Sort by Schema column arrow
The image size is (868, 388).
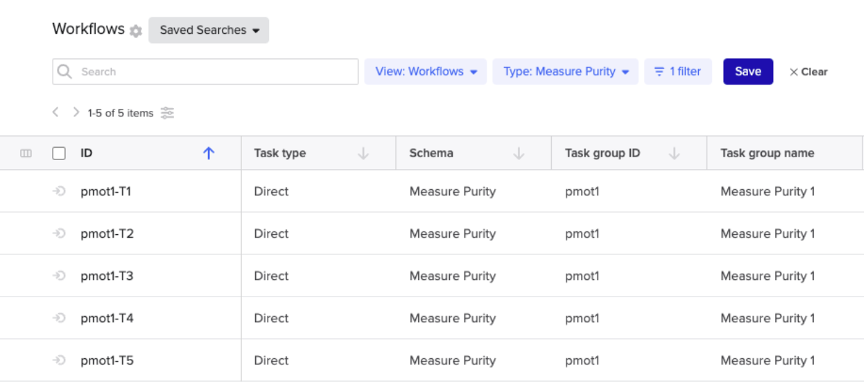coord(519,154)
